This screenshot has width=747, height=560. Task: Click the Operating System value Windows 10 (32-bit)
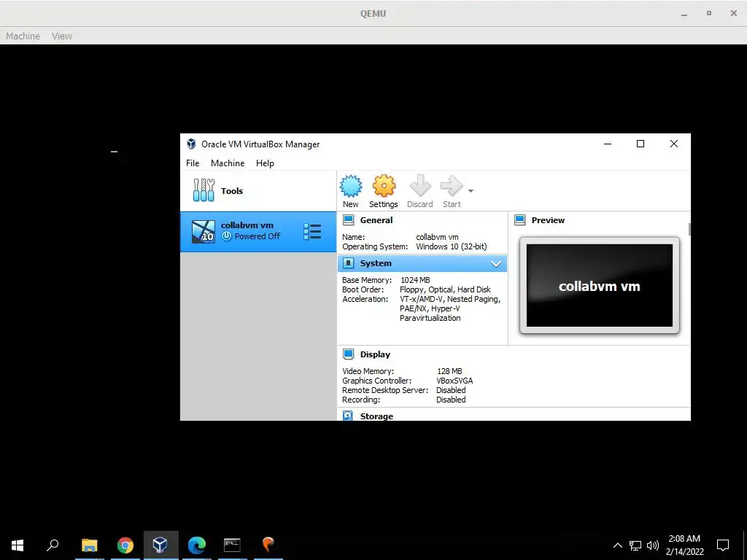tap(451, 247)
